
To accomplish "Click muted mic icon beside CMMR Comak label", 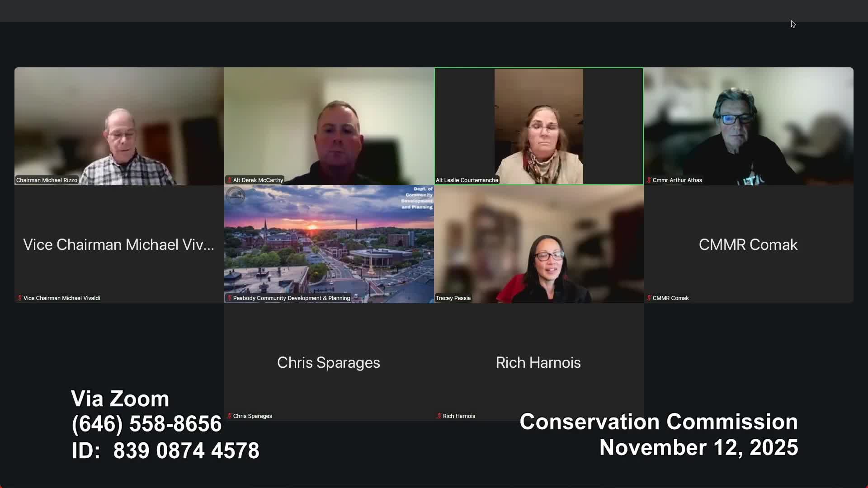I will pos(649,298).
